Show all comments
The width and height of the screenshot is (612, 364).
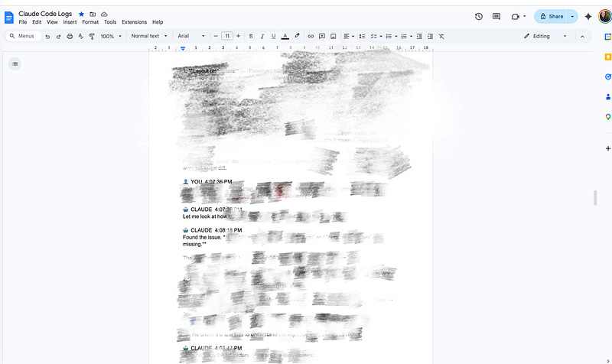(x=496, y=16)
